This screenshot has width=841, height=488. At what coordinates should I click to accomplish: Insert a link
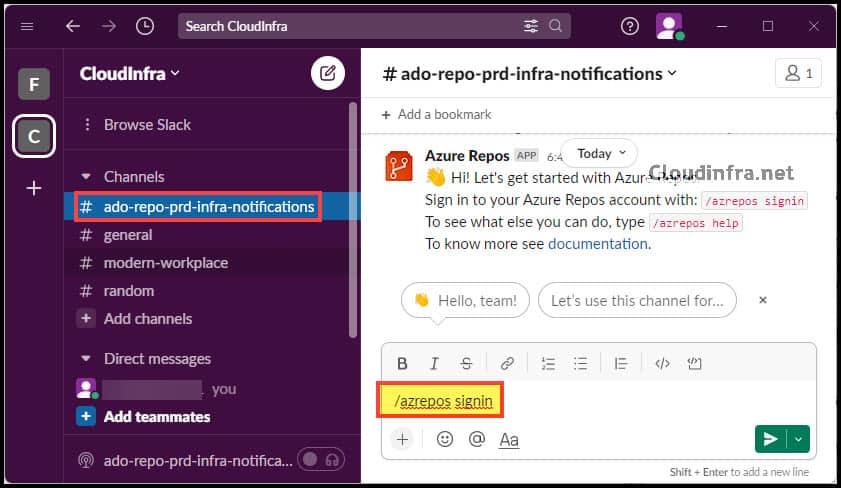click(507, 364)
